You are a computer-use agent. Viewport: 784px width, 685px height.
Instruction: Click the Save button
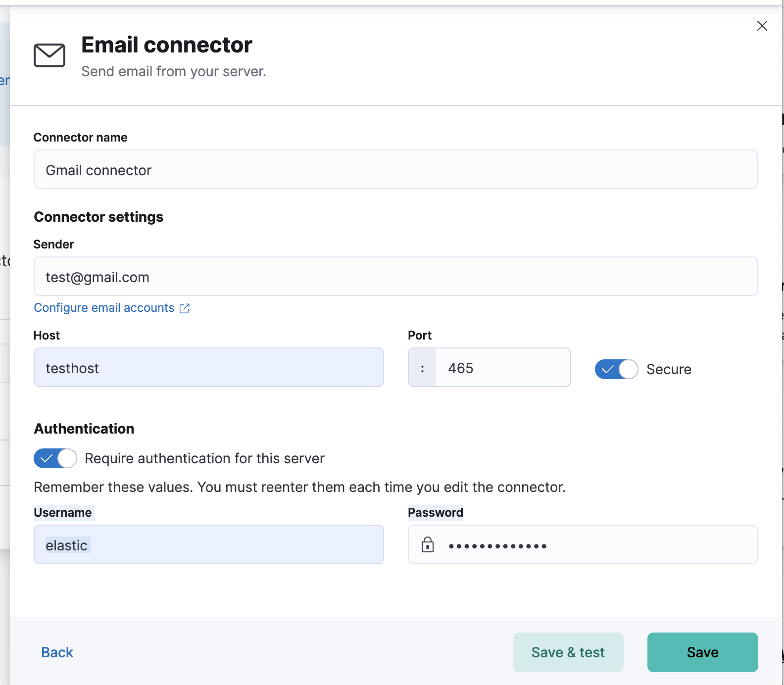tap(702, 652)
